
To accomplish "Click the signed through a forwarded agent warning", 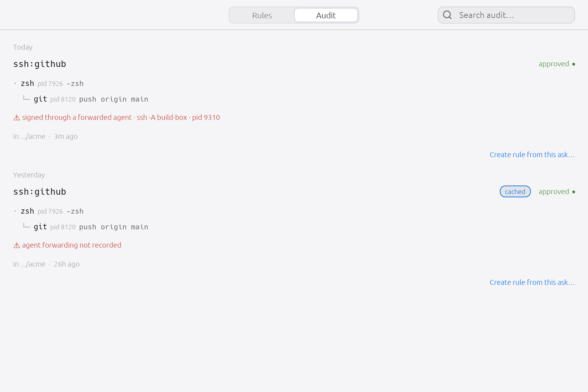I will (117, 118).
